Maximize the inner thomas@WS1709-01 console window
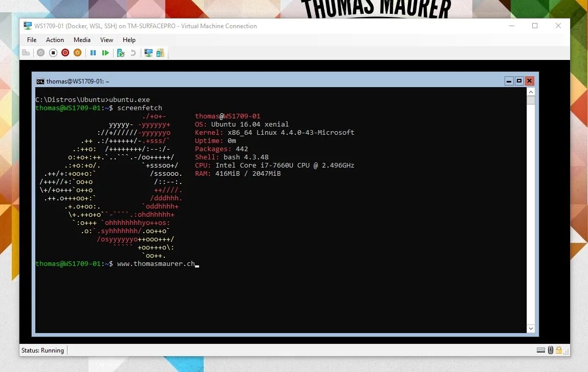Screen dimensions: 588x372 [519, 81]
